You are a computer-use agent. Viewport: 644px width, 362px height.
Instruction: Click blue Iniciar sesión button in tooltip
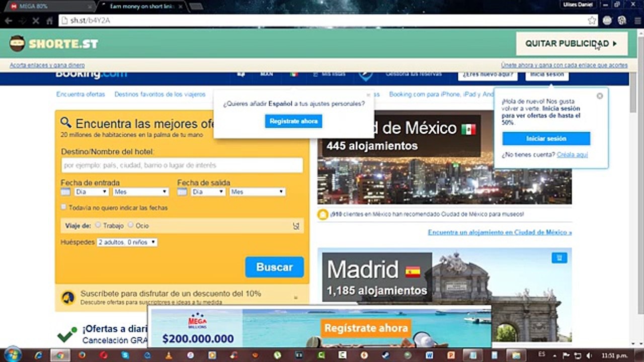click(546, 138)
